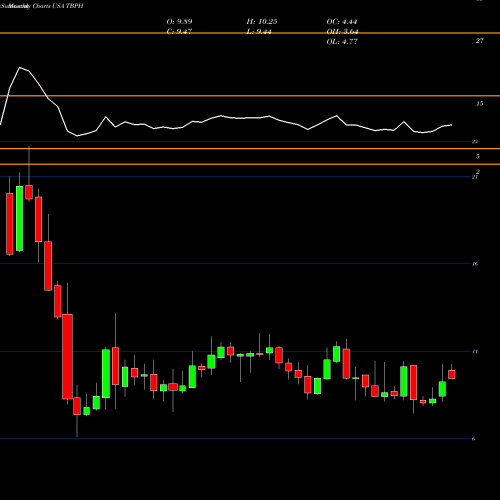The height and width of the screenshot is (500, 500).
Task: Click the 'OL: 4.77' reading
Action: click(x=342, y=42)
